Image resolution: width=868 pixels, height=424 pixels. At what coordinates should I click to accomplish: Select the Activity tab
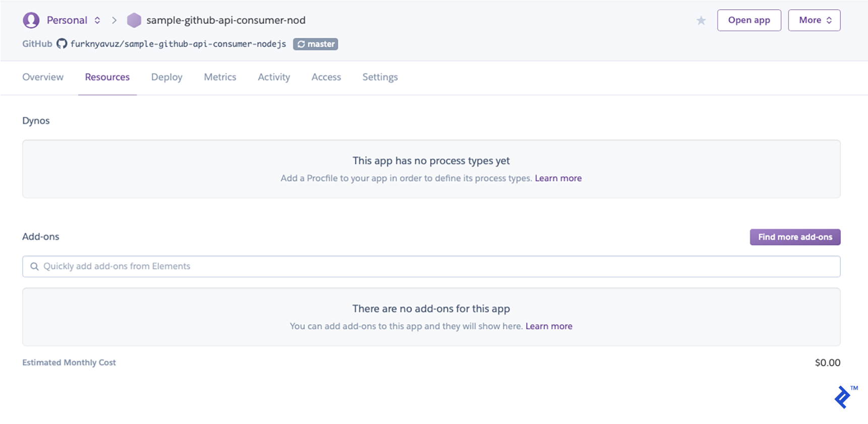274,77
